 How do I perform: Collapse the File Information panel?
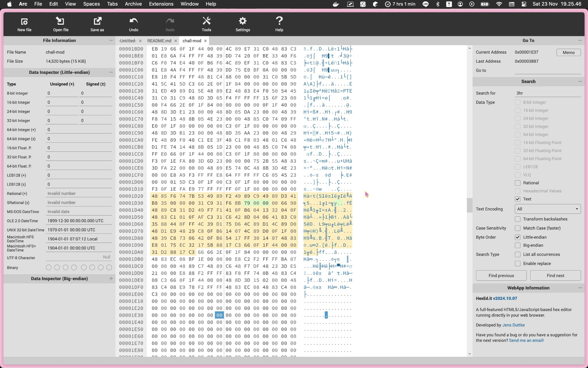click(111, 41)
